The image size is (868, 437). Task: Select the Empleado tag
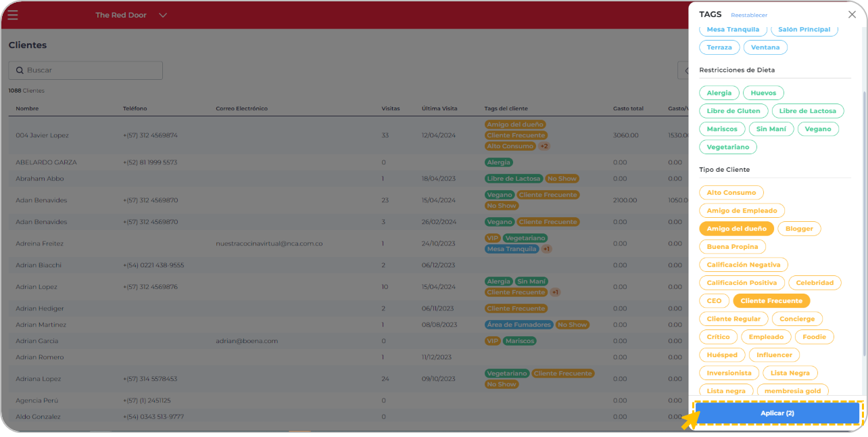pos(766,337)
